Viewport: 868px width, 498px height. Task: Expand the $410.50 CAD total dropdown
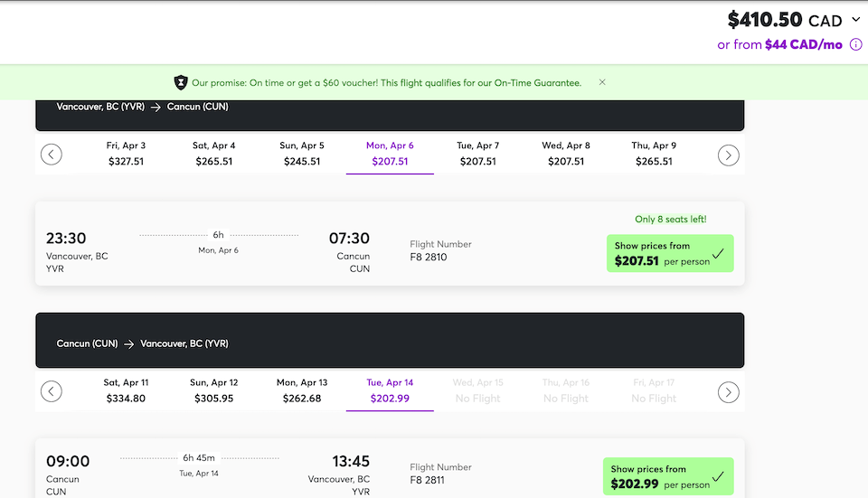[x=856, y=20]
